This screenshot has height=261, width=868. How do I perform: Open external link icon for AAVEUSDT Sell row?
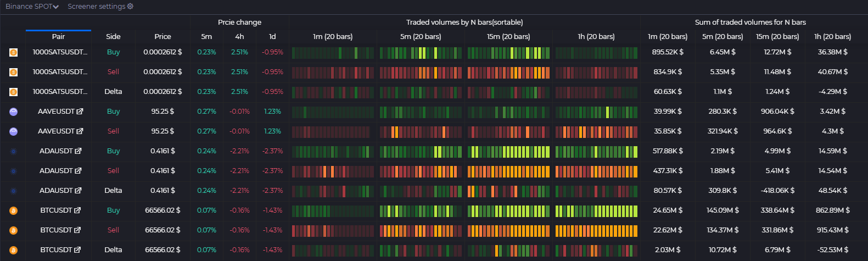click(80, 131)
